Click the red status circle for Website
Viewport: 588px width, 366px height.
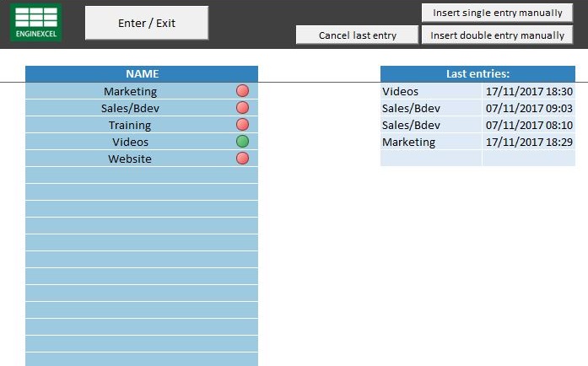click(243, 159)
